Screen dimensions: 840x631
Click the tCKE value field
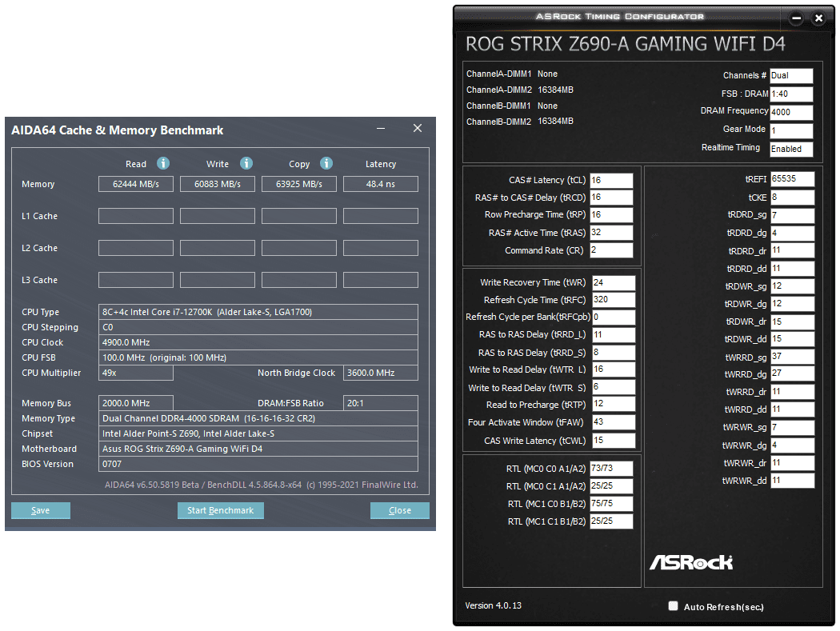tap(793, 197)
